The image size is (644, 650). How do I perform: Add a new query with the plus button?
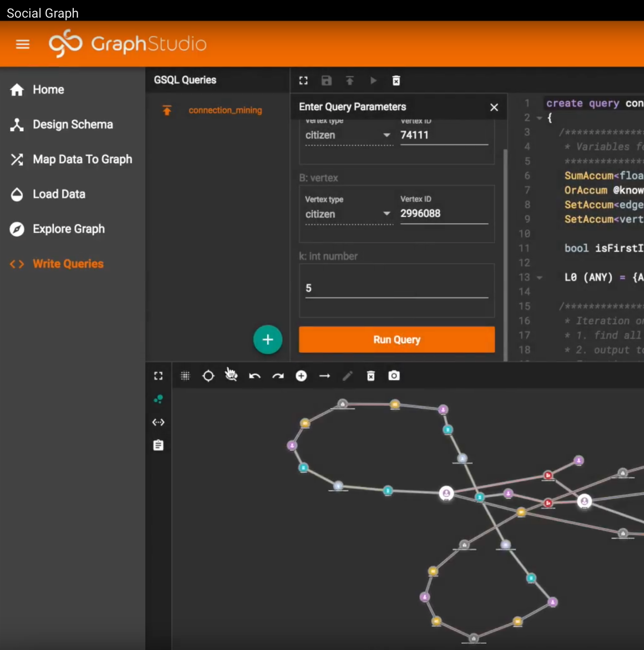(268, 340)
